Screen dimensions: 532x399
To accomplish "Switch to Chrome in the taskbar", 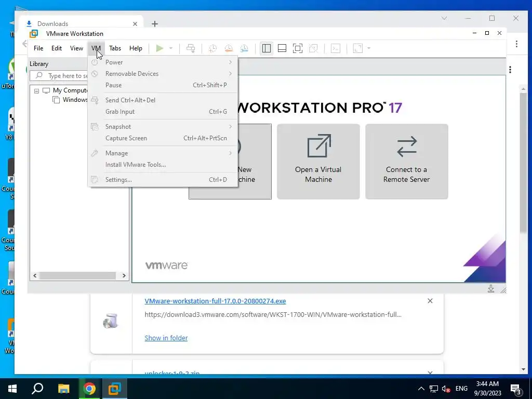I will (x=89, y=389).
